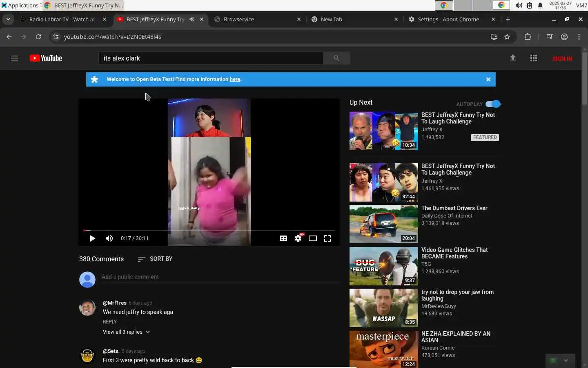Click the address bar URL
The width and height of the screenshot is (588, 368).
tap(113, 37)
